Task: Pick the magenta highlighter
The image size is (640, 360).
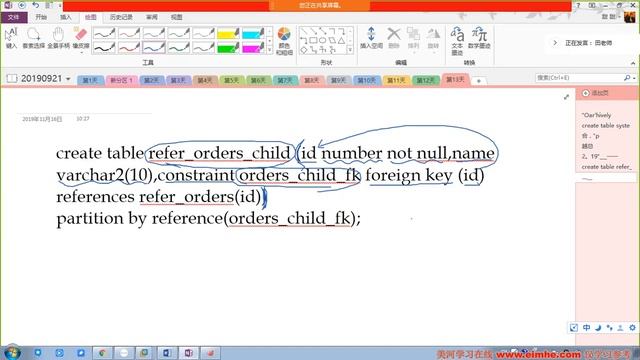Action: coord(253,47)
